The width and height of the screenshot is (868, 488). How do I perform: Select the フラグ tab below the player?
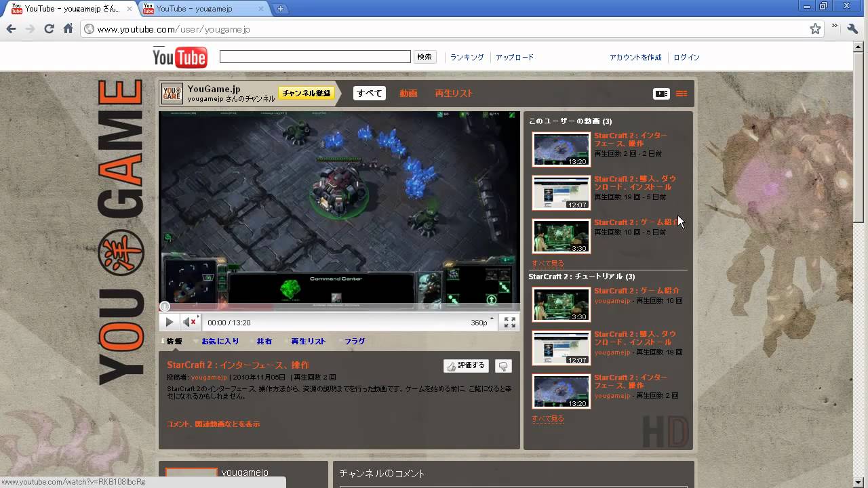click(355, 342)
